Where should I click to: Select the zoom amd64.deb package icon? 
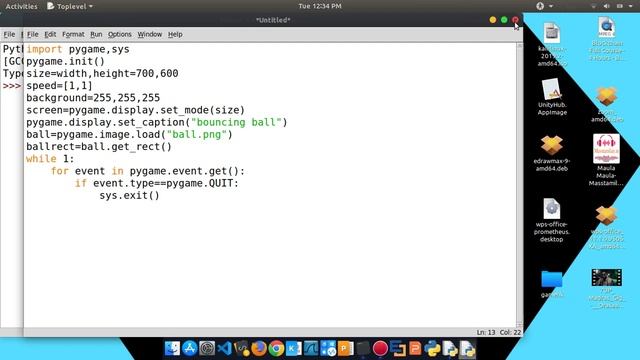(x=607, y=104)
